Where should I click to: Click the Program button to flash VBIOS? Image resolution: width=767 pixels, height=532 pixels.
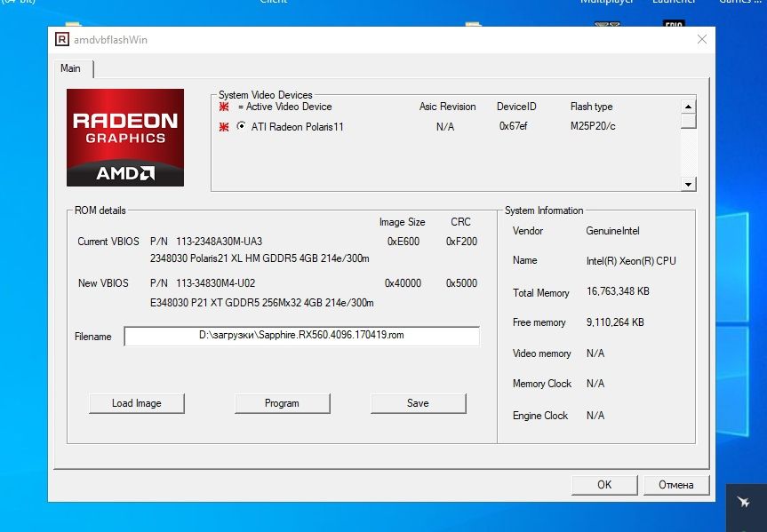[283, 403]
